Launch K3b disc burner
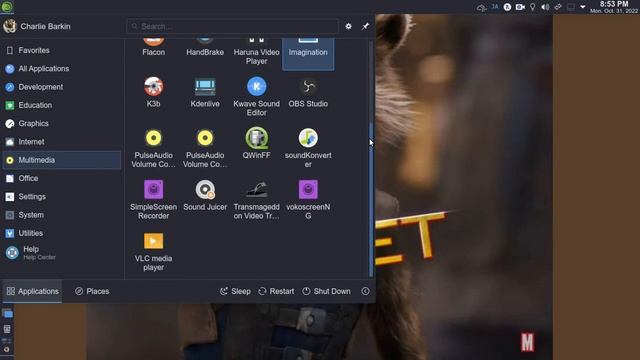Viewport: 640px width, 360px height. click(x=153, y=92)
